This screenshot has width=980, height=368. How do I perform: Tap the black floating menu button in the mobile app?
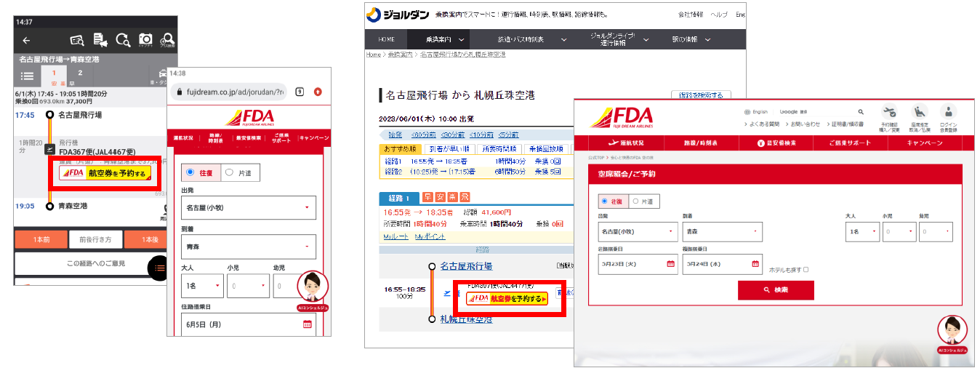tap(158, 268)
